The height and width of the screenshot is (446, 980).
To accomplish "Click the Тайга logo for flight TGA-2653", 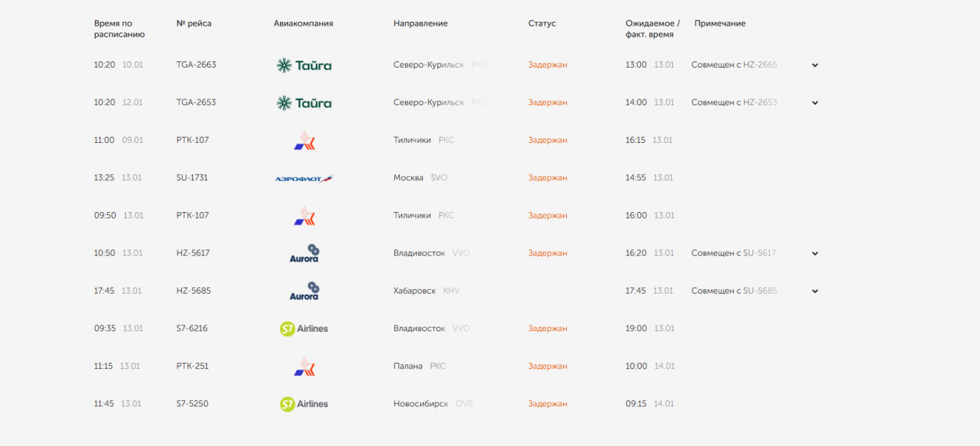I will point(304,103).
